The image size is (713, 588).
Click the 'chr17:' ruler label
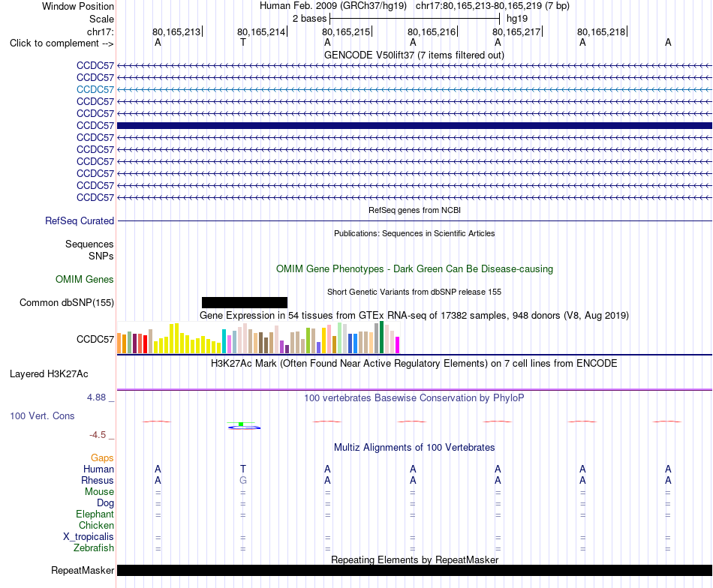click(x=100, y=31)
